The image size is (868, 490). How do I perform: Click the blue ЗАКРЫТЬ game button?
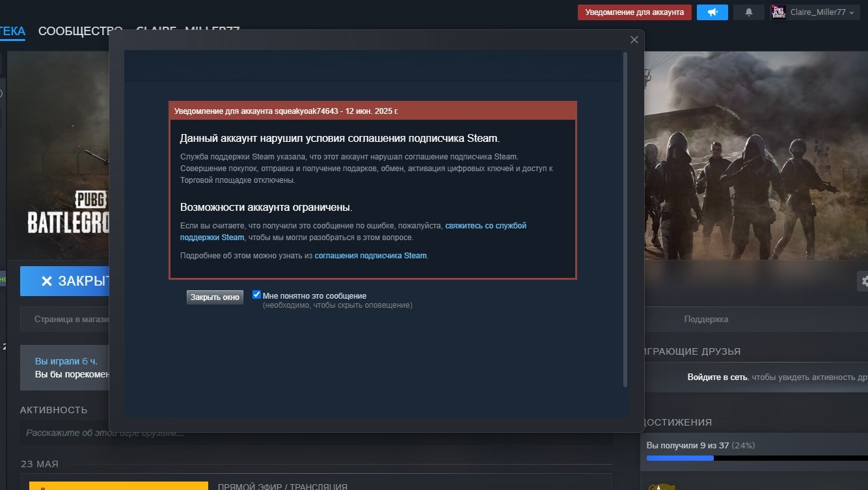(x=65, y=281)
